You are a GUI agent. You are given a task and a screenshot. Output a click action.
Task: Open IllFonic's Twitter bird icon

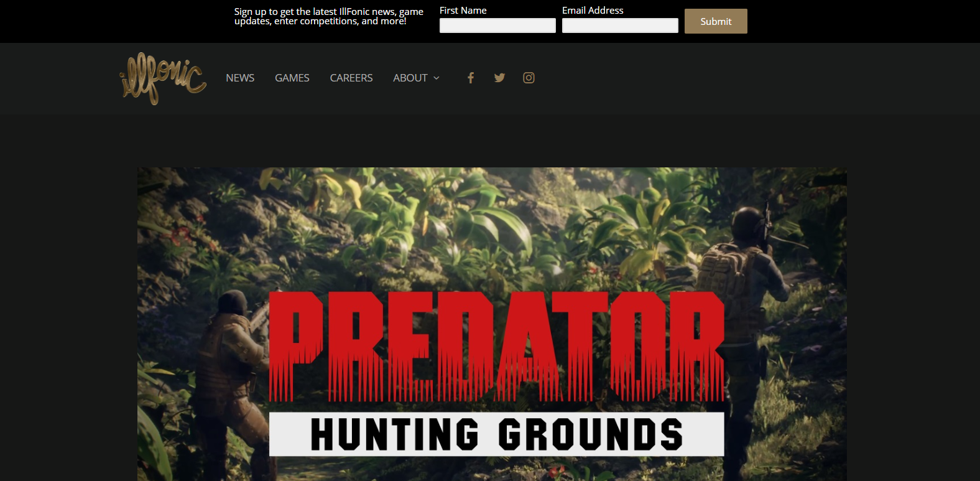pyautogui.click(x=499, y=78)
